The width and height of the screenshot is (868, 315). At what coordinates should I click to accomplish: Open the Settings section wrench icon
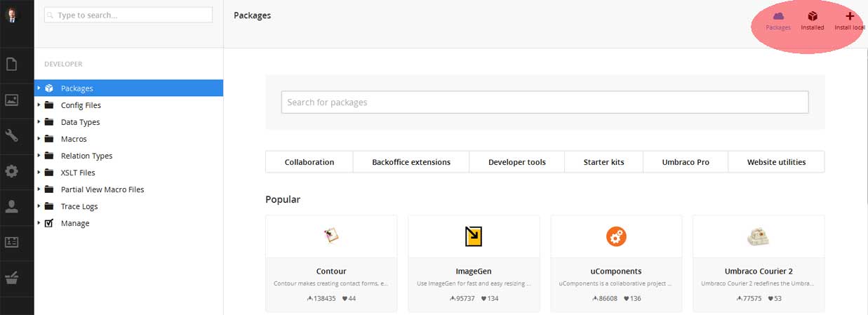11,135
